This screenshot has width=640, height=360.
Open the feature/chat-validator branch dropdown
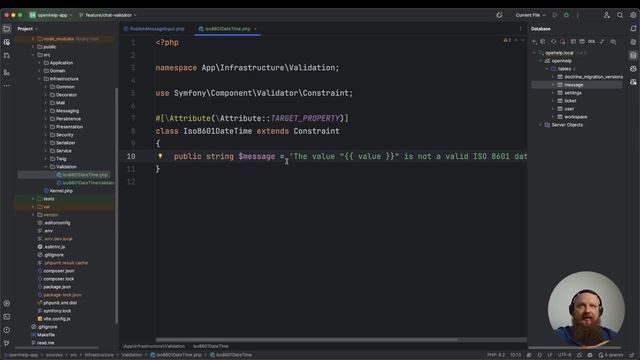tap(107, 15)
